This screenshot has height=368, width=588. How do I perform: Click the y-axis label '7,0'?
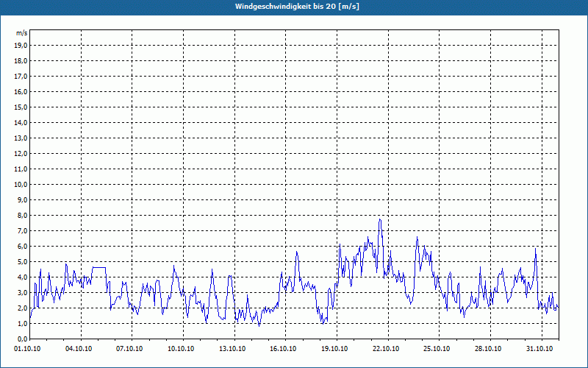23,230
